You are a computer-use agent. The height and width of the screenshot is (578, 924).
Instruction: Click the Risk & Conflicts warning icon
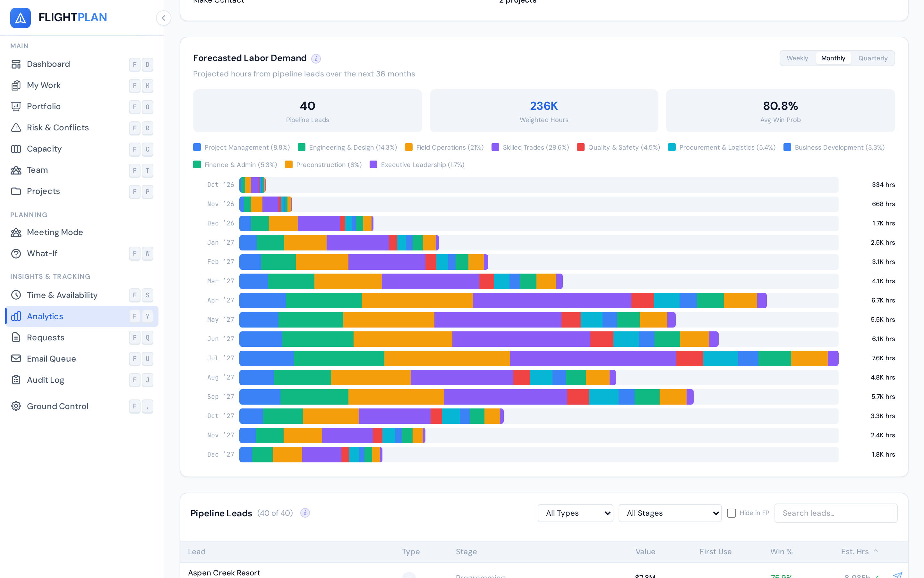[x=16, y=128]
